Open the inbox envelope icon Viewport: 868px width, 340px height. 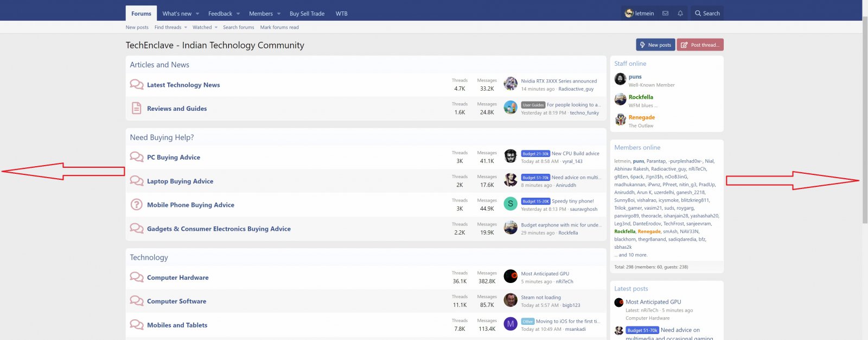pos(665,14)
